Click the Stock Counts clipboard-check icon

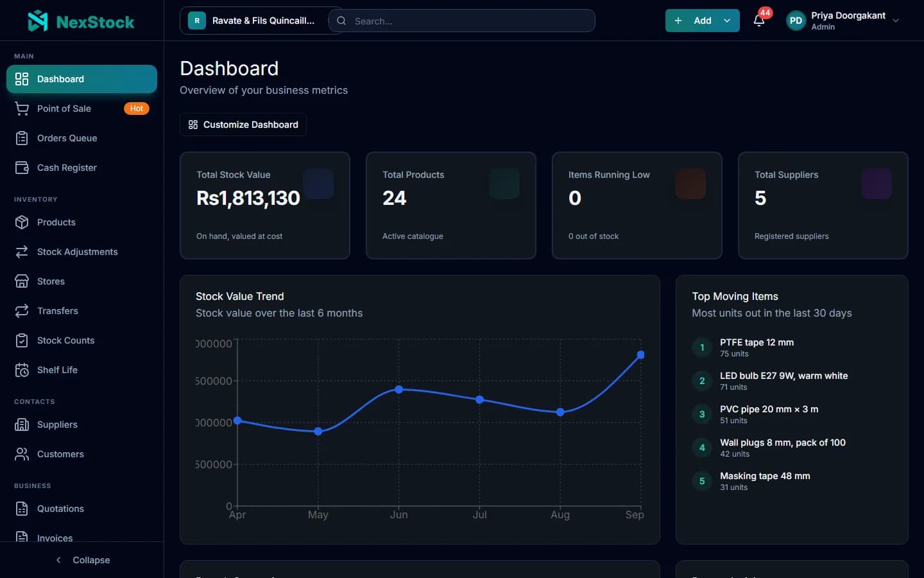22,340
